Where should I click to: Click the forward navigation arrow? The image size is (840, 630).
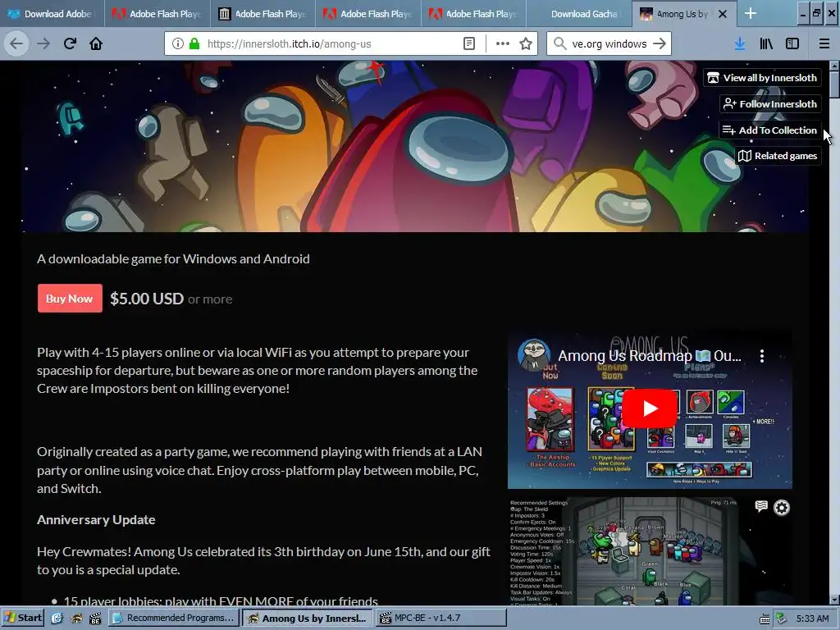click(43, 43)
